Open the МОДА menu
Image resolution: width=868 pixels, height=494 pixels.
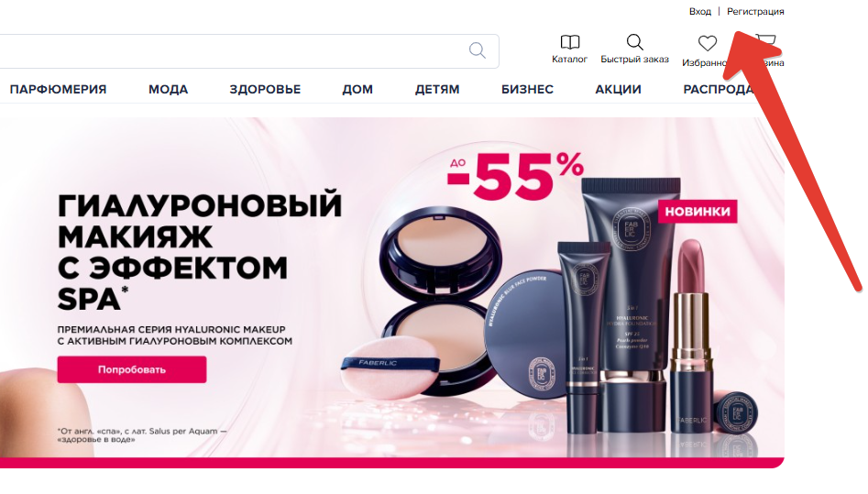pos(169,89)
